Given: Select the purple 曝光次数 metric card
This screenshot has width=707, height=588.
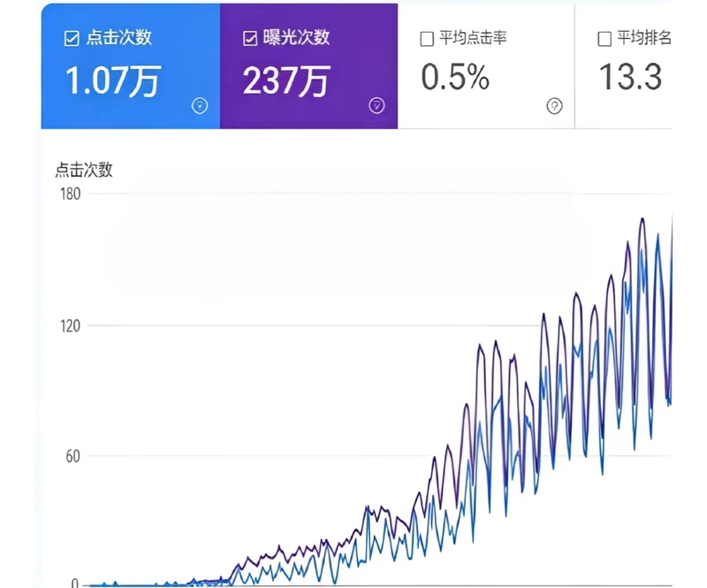Looking at the screenshot, I should (x=309, y=66).
